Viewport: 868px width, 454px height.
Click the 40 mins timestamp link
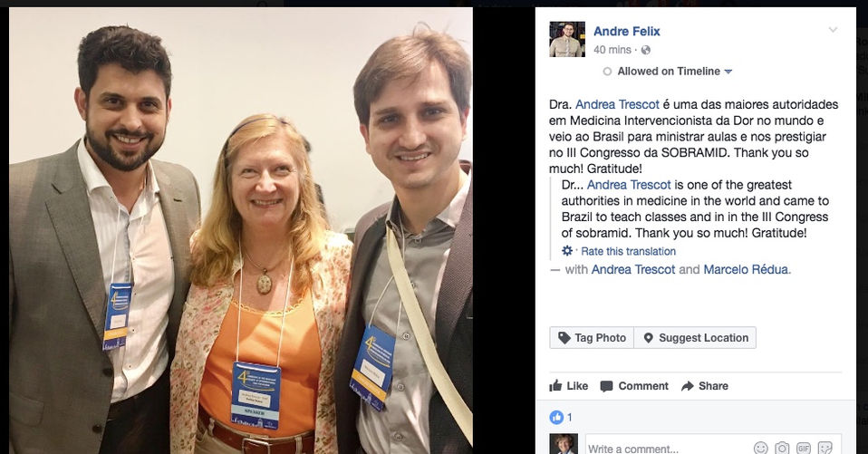(612, 50)
